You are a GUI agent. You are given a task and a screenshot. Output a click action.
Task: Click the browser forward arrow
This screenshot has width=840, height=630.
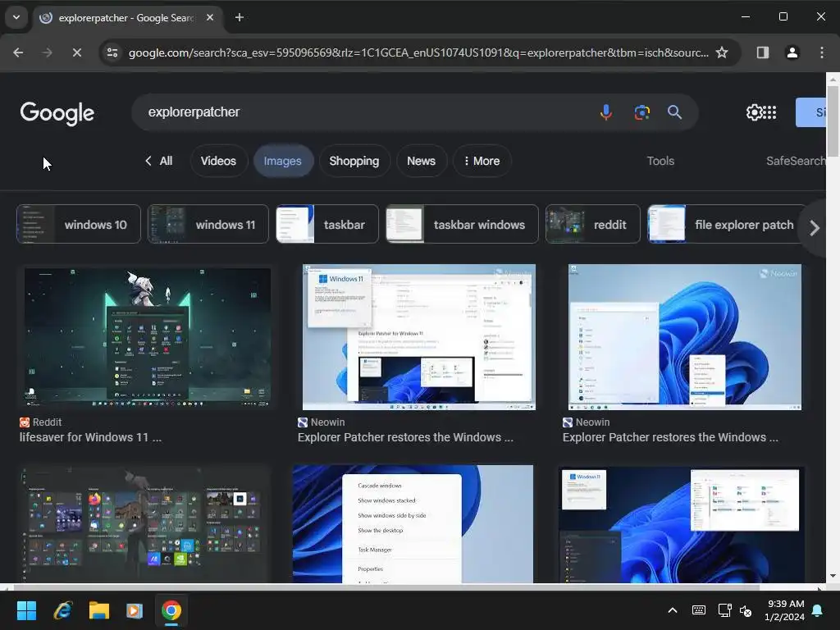[47, 52]
